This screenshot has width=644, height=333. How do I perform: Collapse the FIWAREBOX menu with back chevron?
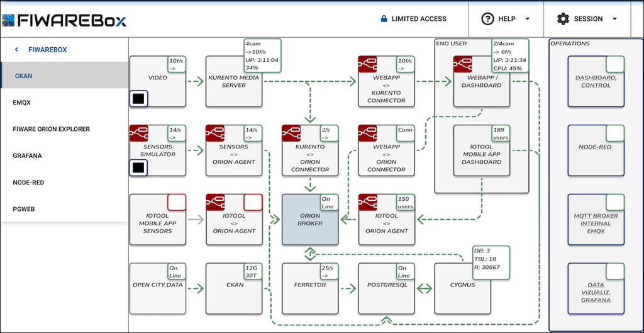coord(16,50)
